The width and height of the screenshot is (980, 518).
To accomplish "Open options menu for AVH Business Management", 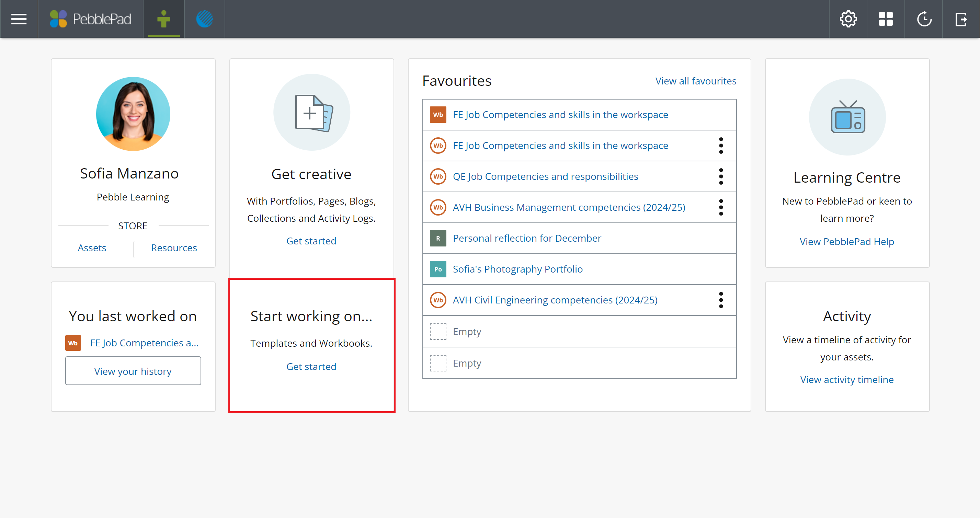I will click(x=720, y=207).
